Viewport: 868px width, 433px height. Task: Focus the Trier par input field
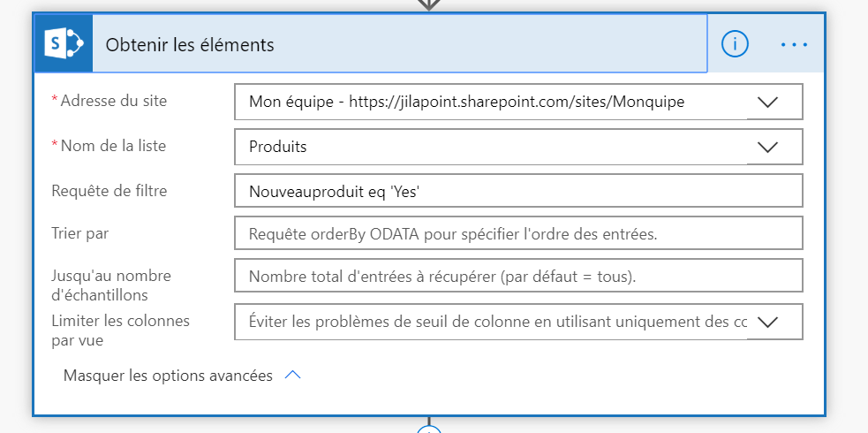(x=518, y=233)
